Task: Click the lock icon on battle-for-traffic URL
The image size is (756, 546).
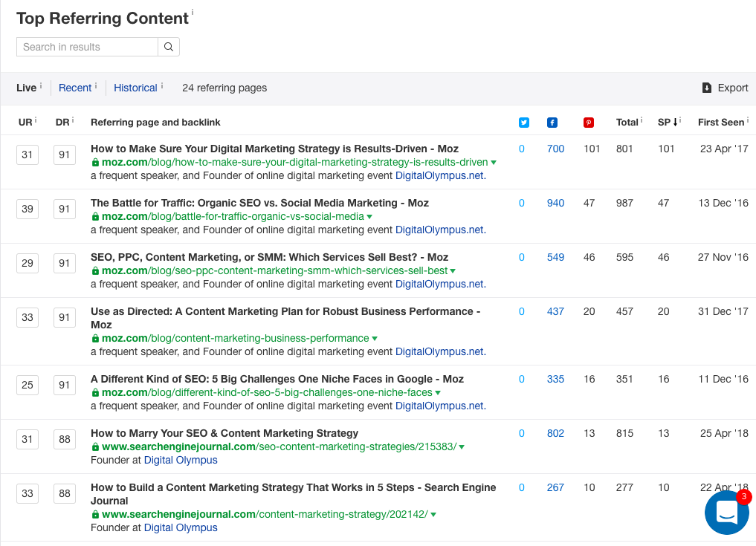Action: (95, 217)
